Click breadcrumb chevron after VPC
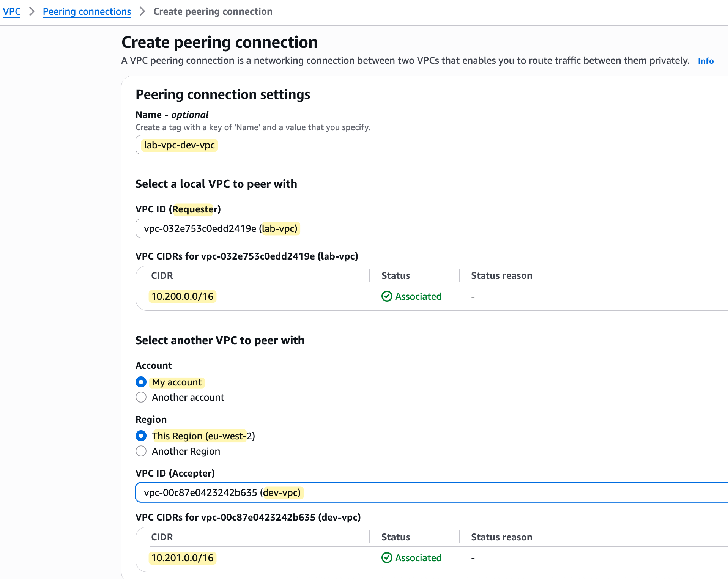Image resolution: width=728 pixels, height=579 pixels. click(32, 11)
